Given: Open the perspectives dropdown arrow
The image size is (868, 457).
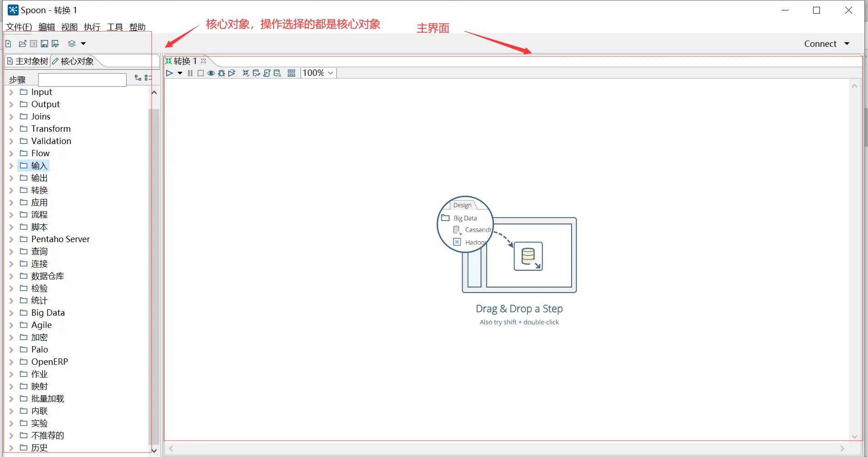Looking at the screenshot, I should tap(84, 44).
